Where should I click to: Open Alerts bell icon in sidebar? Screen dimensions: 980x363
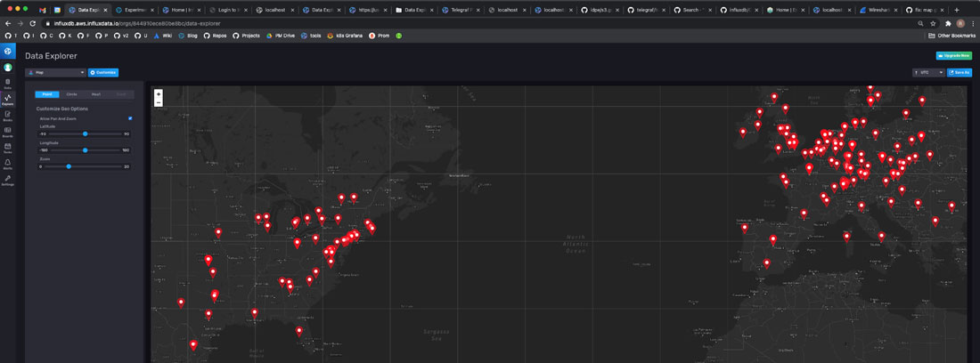(7, 164)
